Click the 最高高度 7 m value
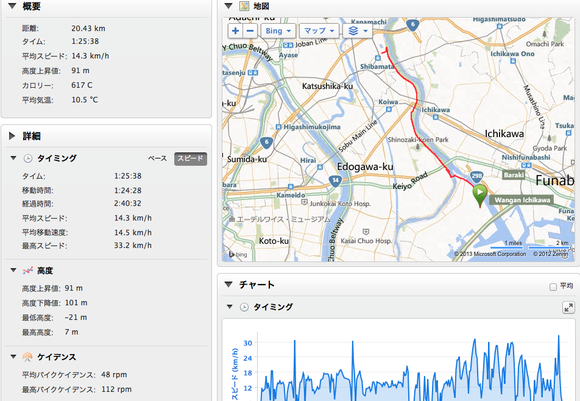 point(71,332)
